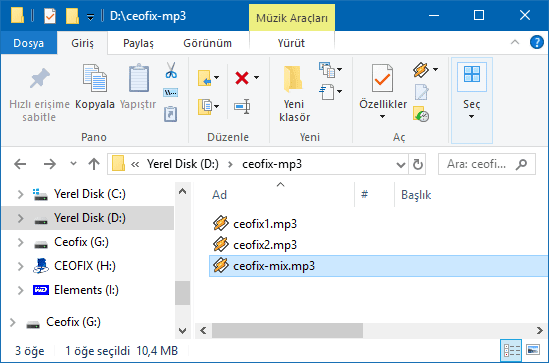The height and width of the screenshot is (363, 549).
Task: Click Yerel Disk (D:) in address breadcrumb
Action: click(x=183, y=164)
